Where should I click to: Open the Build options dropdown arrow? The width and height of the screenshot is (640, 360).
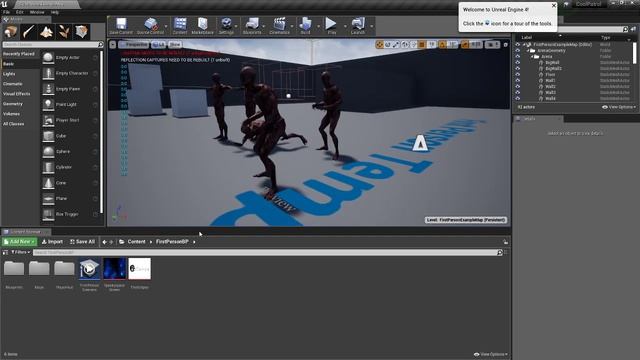(x=318, y=27)
